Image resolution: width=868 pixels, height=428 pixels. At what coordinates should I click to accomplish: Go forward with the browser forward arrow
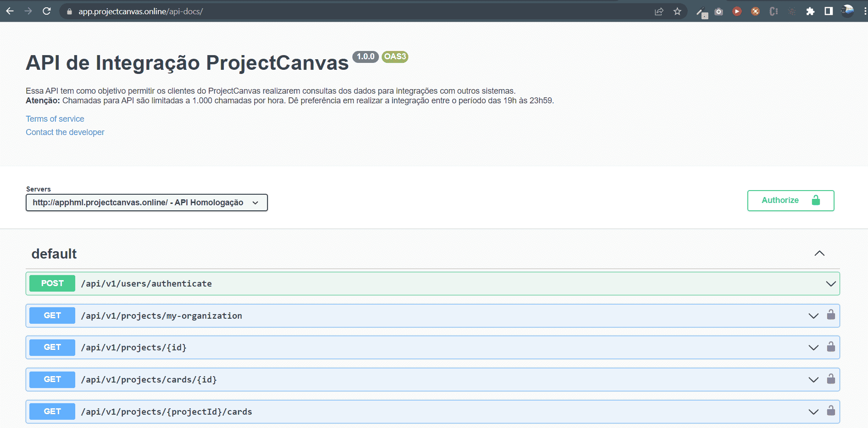coord(28,11)
